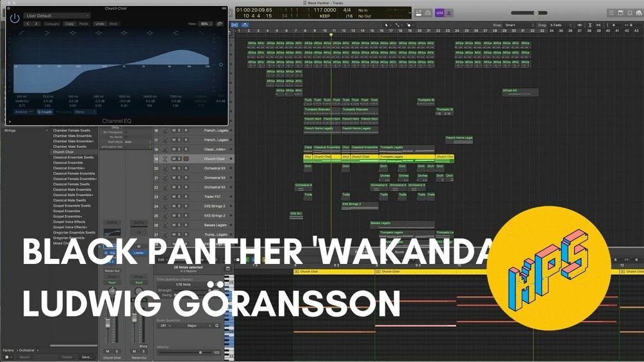644x362 pixels.
Task: Select Chamber Male Ensemble patch
Action: [x=72, y=136]
